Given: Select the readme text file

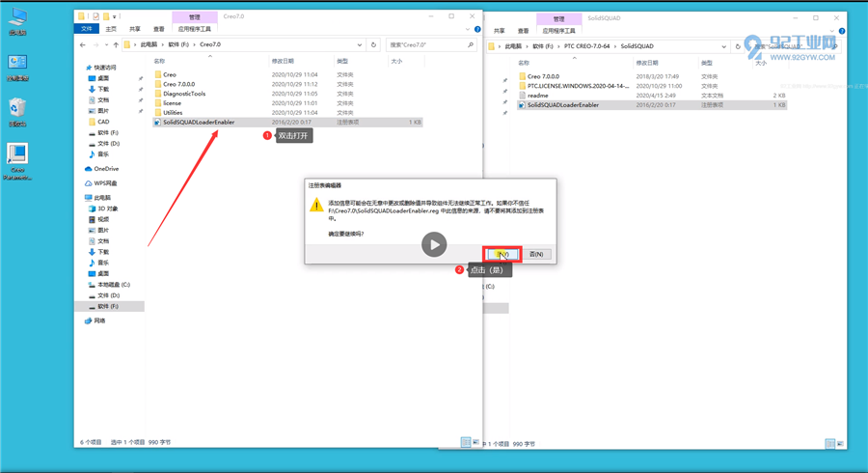Looking at the screenshot, I should [537, 96].
